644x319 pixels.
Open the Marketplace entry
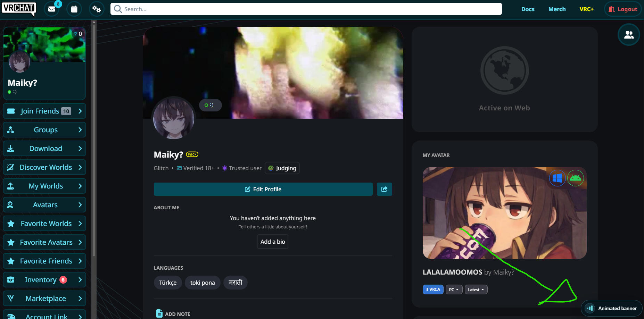point(44,299)
